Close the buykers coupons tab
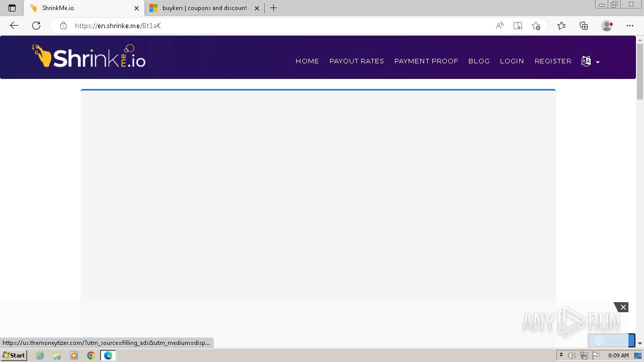 pos(257,8)
